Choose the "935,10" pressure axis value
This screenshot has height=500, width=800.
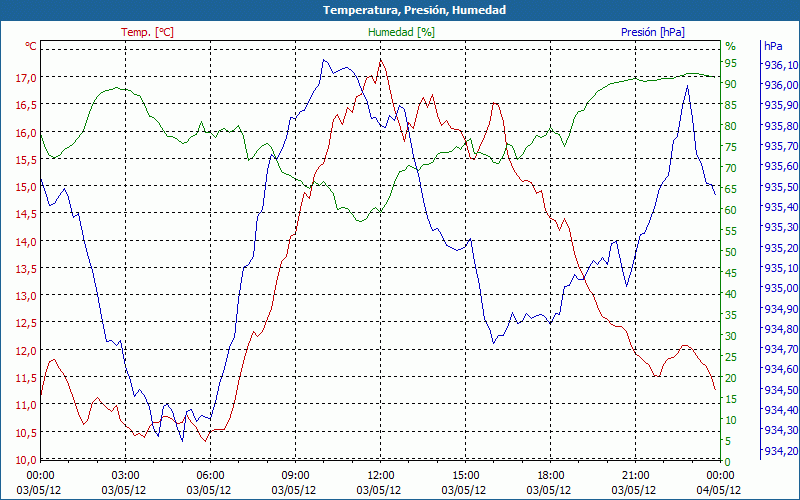coord(782,268)
